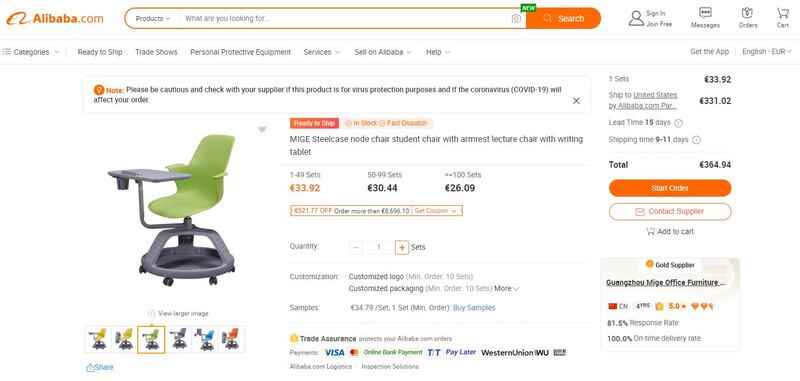Viewport: 800px width, 381px height.
Task: Click the Start Order button
Action: [x=670, y=188]
